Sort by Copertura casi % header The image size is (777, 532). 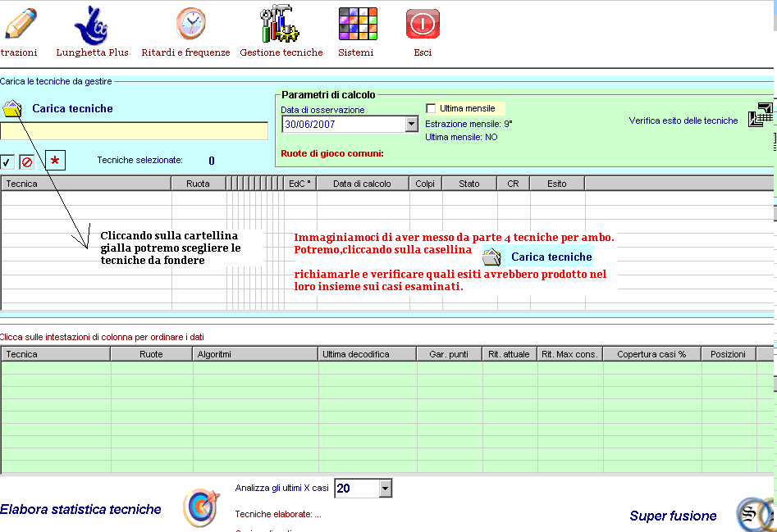coord(651,354)
